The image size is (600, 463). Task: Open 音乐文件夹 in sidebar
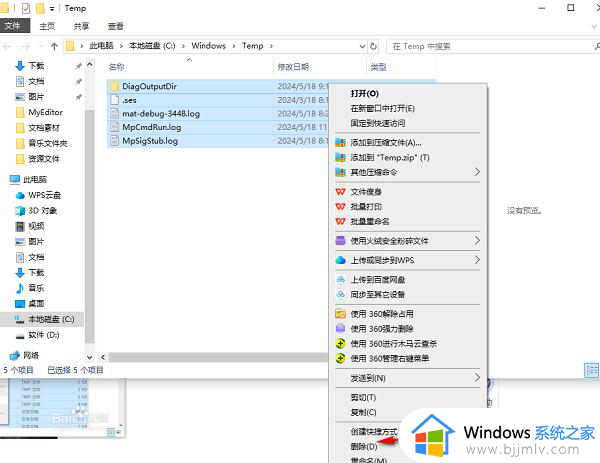click(x=47, y=143)
